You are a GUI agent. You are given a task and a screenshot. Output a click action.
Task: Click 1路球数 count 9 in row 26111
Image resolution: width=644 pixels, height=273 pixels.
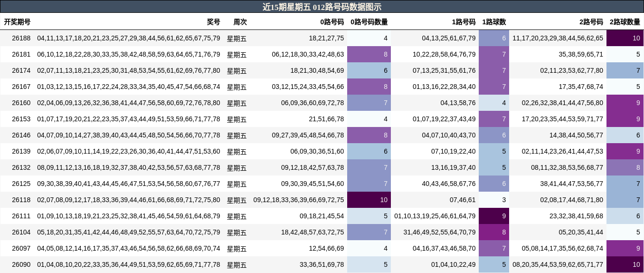[x=494, y=216]
